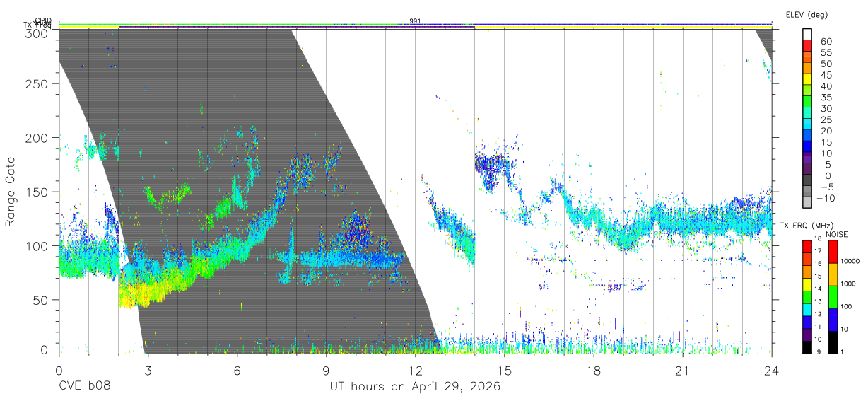Click the TX FRQ legend value '12'
This screenshot has width=868, height=401.
tap(818, 314)
